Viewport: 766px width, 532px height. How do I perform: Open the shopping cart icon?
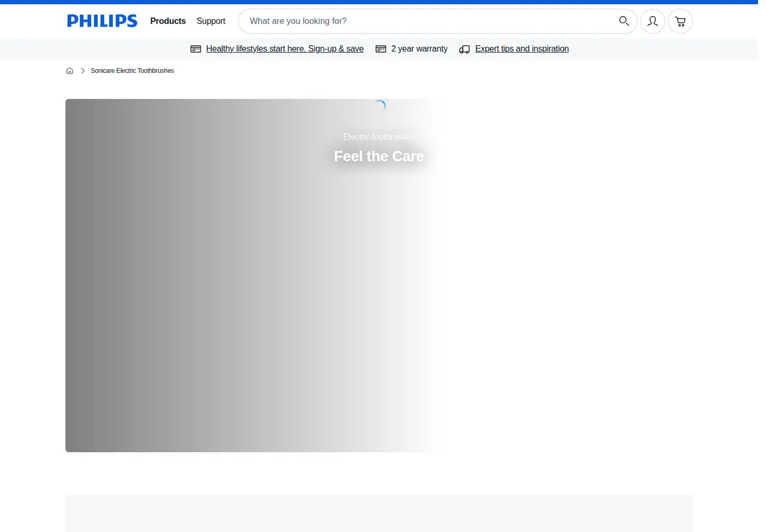(680, 21)
